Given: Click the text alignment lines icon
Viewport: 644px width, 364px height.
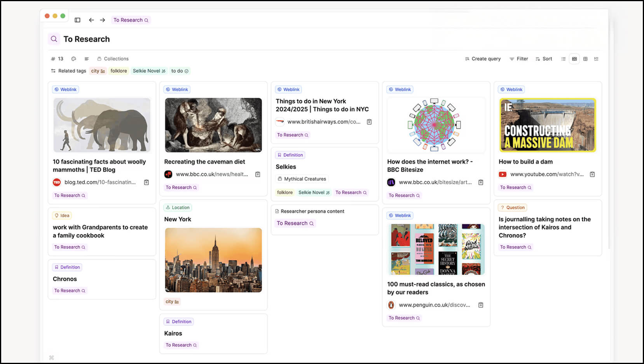Looking at the screenshot, I should [87, 59].
